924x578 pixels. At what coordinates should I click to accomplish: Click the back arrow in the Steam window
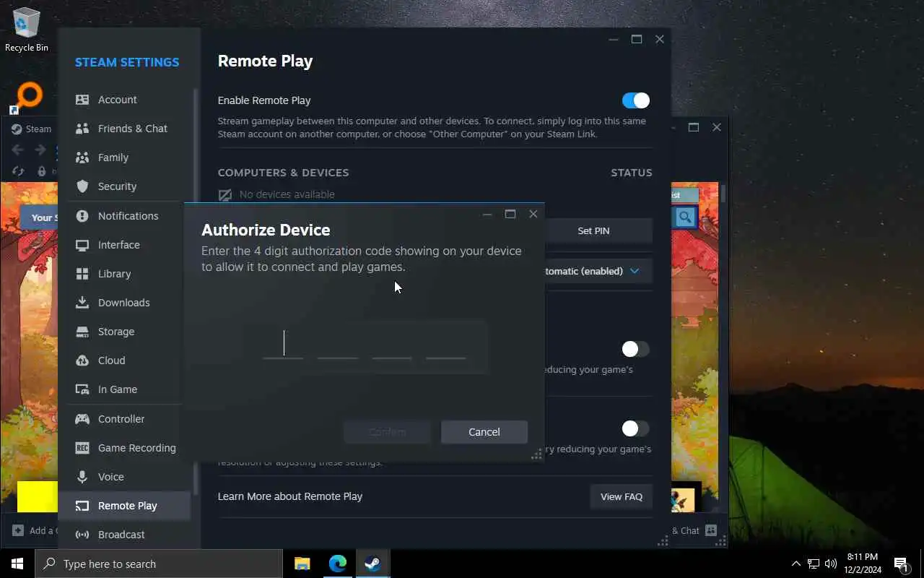pos(18,150)
